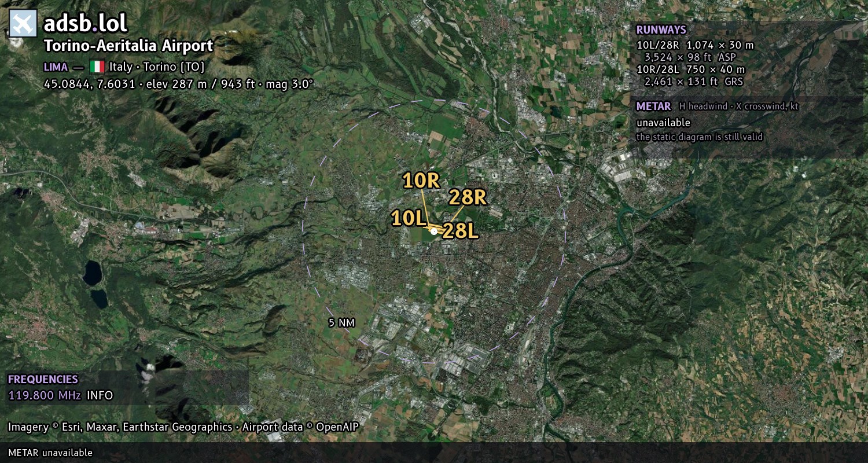Screen dimensions: 868x463
Task: Click the 28L runway label on the map
Action: [461, 231]
